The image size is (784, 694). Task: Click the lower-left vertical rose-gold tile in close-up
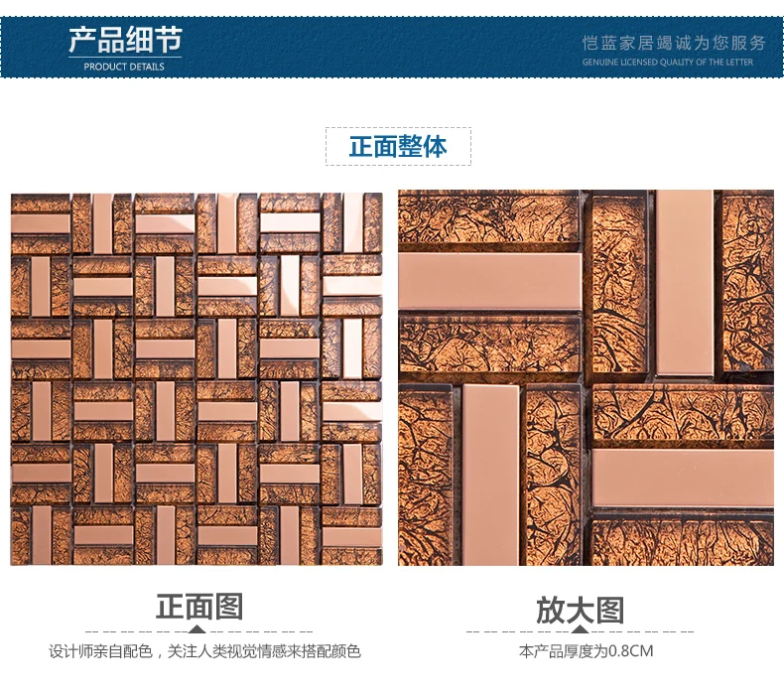(x=490, y=475)
